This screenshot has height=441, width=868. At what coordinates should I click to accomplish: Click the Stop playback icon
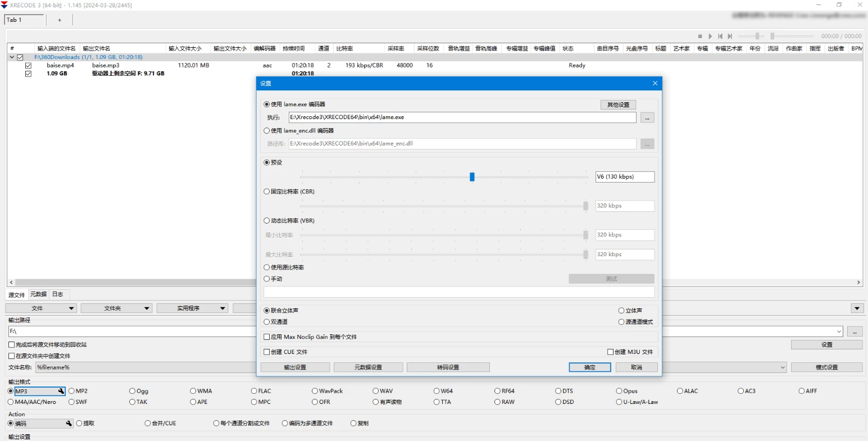point(700,36)
